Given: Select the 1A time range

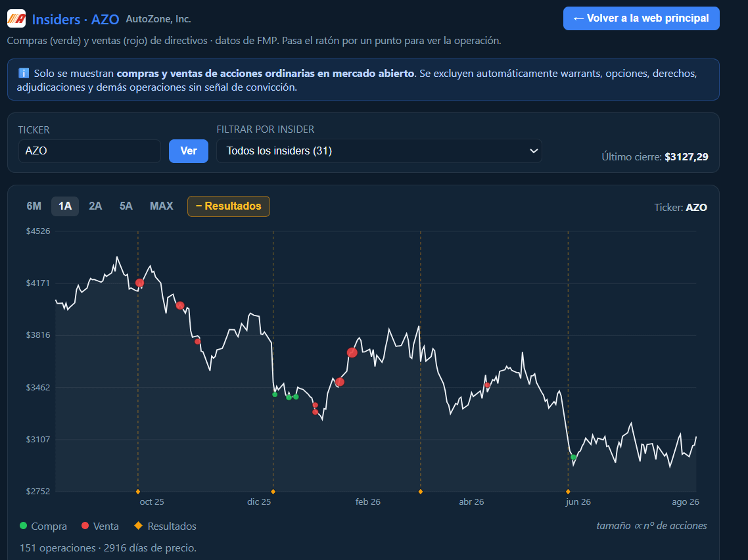Looking at the screenshot, I should (65, 206).
